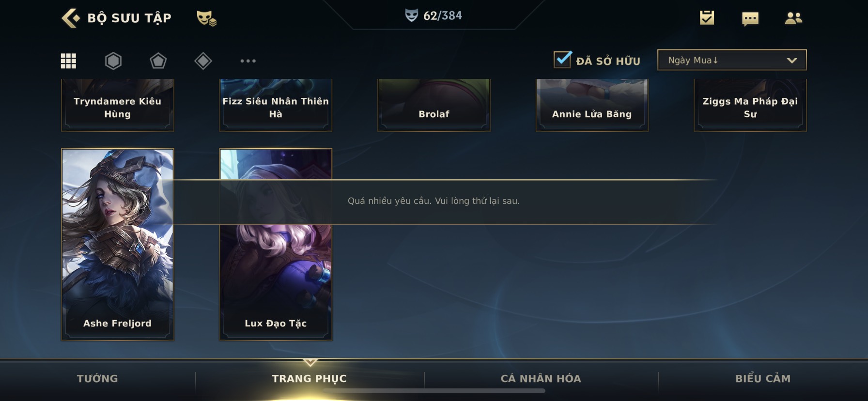Open the Ngày Mua sort dropdown
The image size is (868, 401).
click(x=731, y=60)
